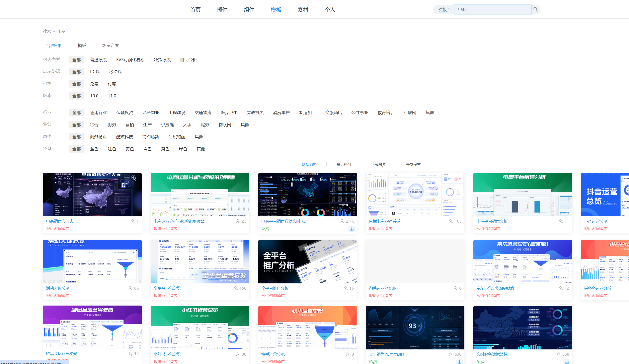Open 电商运营分析与风险识别预警 thumbnail
This screenshot has width=629, height=364.
[200, 195]
